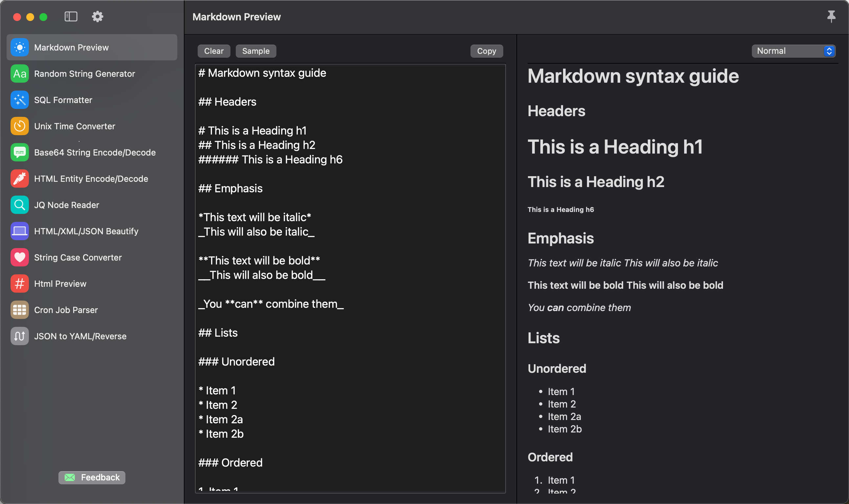
Task: Open the HTML Entity Encode/Decode label
Action: click(91, 178)
